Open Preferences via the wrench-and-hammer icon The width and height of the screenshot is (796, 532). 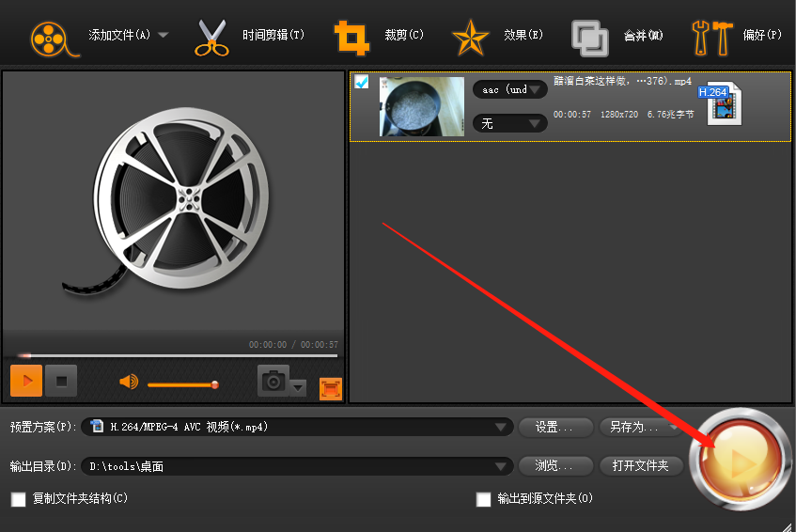(712, 39)
